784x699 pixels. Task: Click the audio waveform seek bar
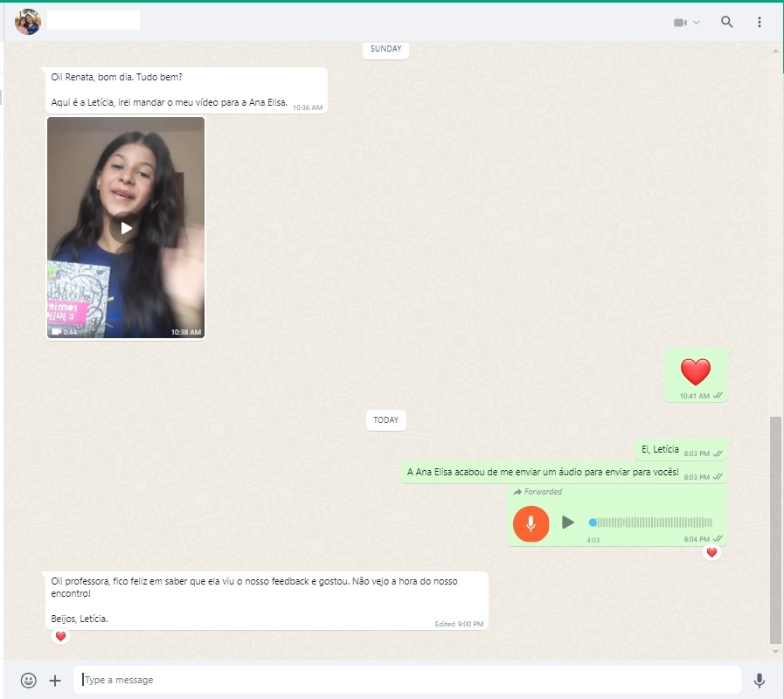(651, 523)
